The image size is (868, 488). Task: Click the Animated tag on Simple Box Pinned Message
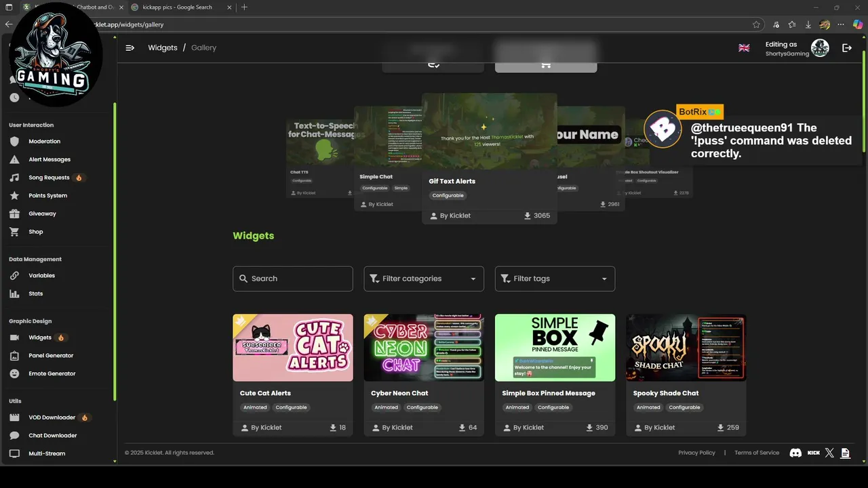517,407
